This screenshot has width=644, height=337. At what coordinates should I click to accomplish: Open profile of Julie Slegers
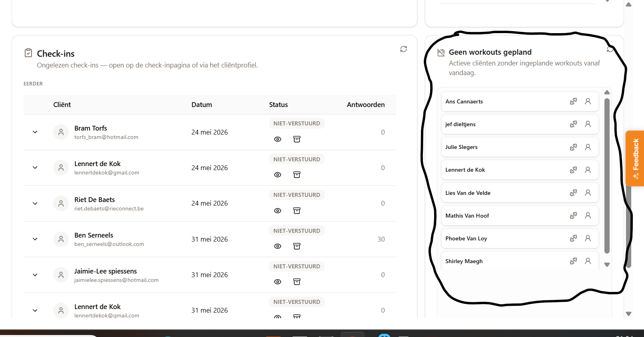[x=588, y=147]
